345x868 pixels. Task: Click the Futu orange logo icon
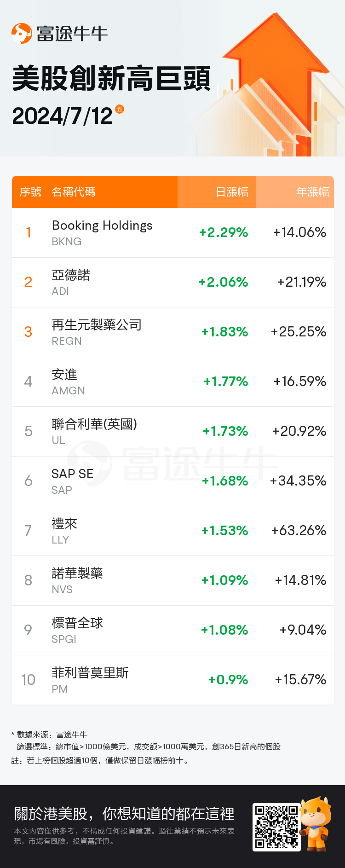tap(22, 34)
